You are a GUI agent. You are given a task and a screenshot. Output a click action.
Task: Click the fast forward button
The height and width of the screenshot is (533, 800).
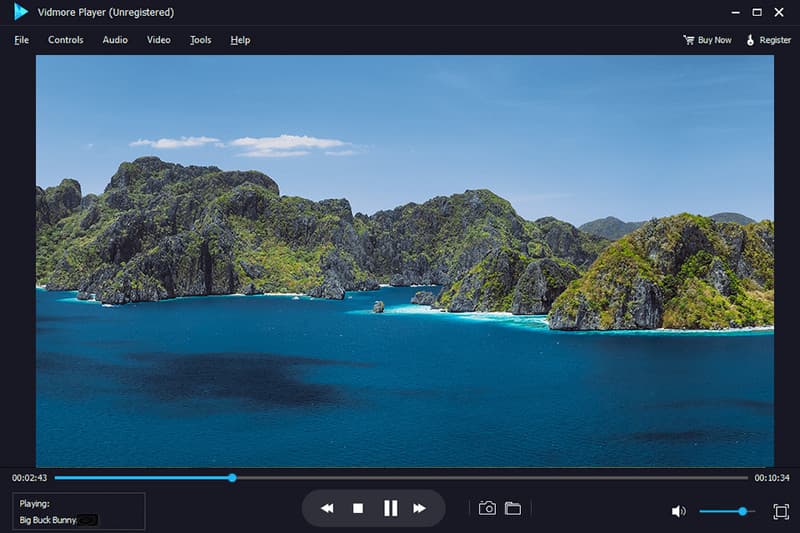tap(420, 509)
